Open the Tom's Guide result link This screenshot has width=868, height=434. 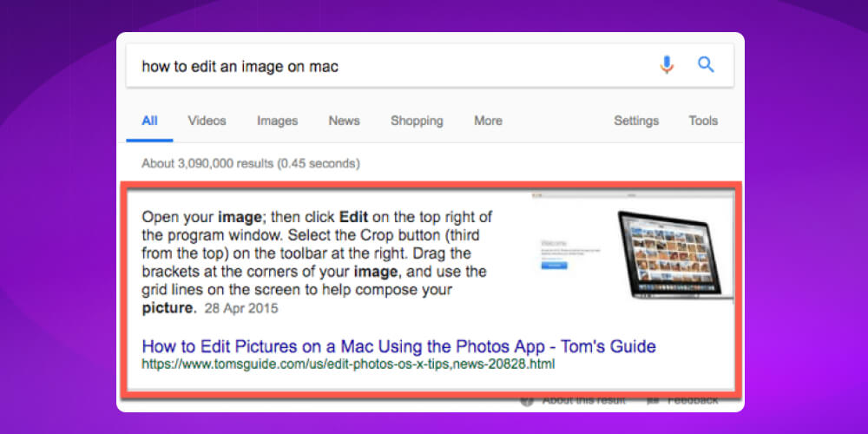tap(399, 346)
